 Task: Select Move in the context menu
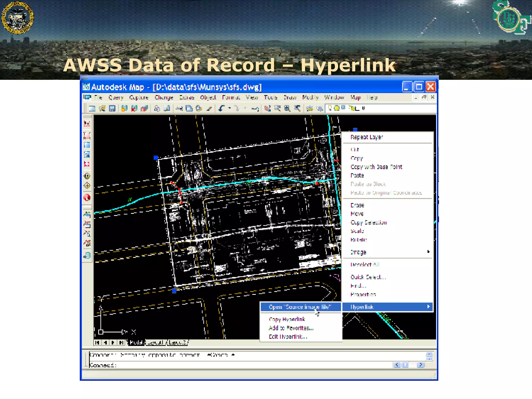coord(357,214)
